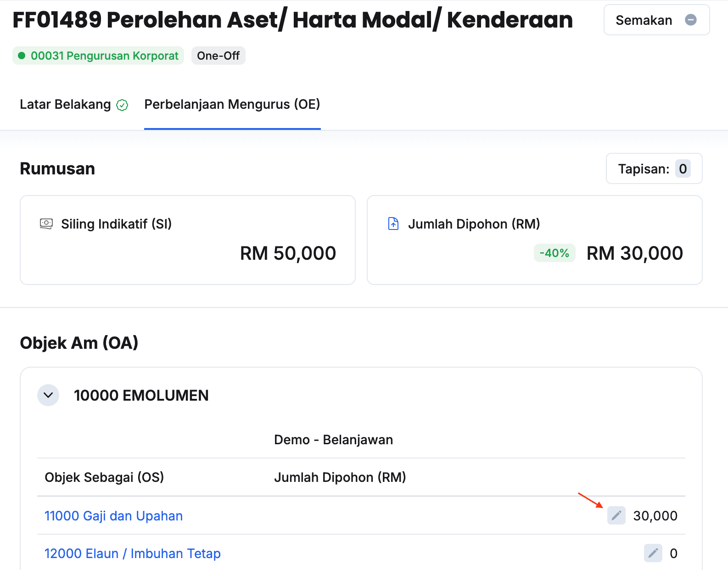Click the minus icon in the Semakan button

click(x=690, y=20)
